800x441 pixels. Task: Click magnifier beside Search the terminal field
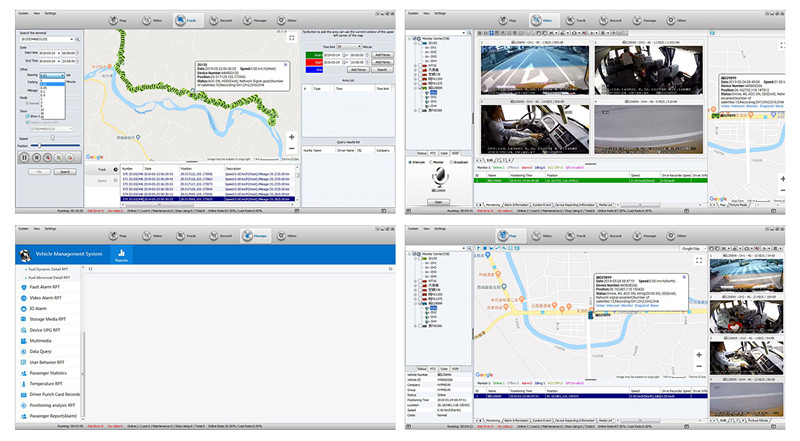pyautogui.click(x=77, y=40)
